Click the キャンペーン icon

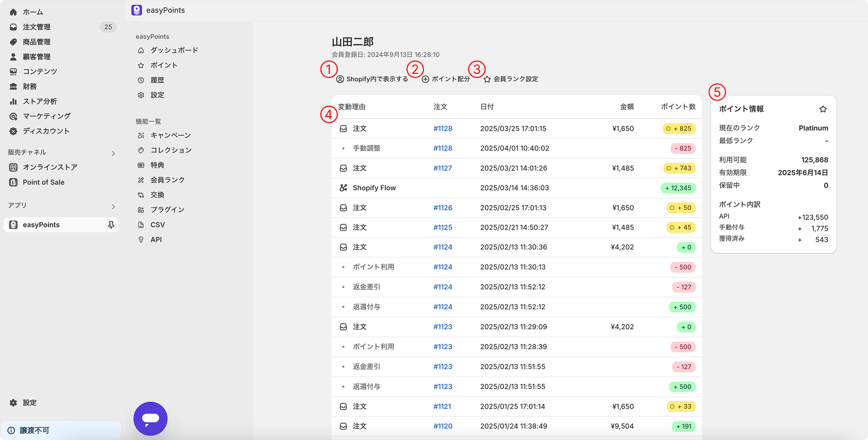(141, 135)
